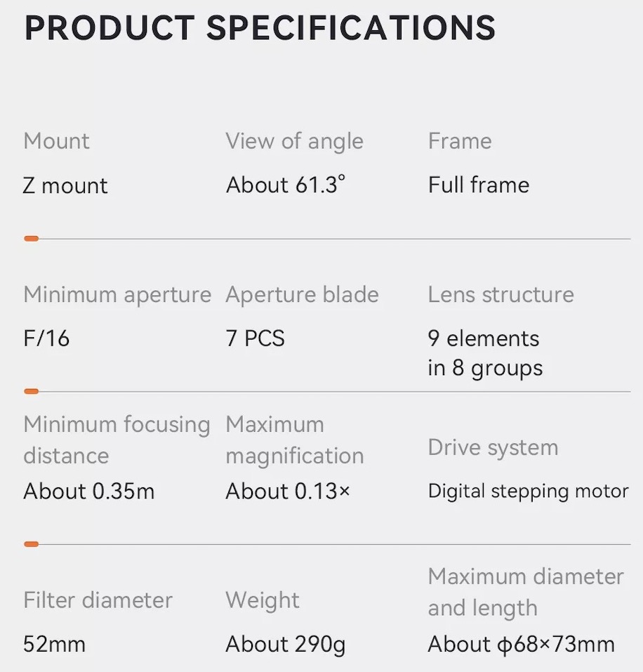
Task: Click the 7 PCS aperture blade value
Action: (255, 338)
